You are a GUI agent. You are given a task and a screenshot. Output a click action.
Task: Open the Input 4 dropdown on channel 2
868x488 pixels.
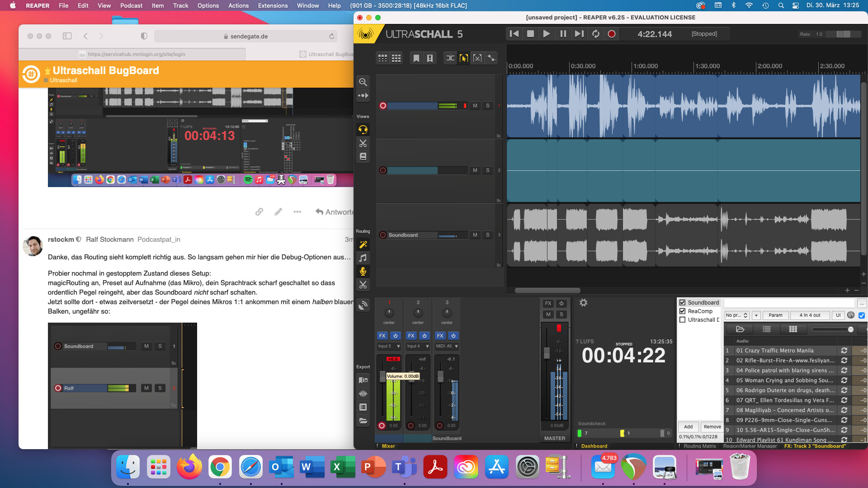pyautogui.click(x=418, y=346)
